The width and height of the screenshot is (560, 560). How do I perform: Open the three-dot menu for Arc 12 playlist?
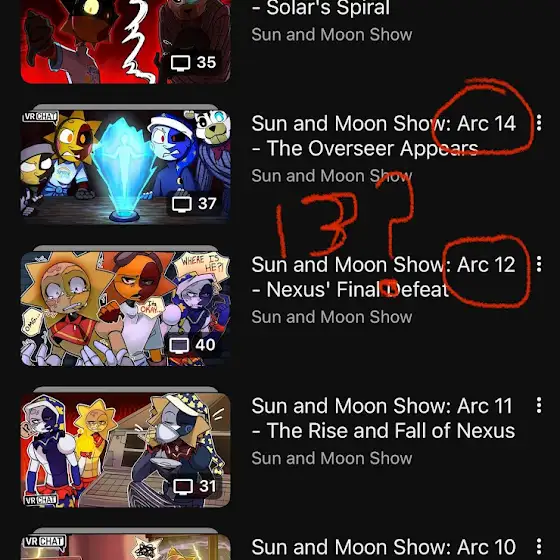coord(539,264)
